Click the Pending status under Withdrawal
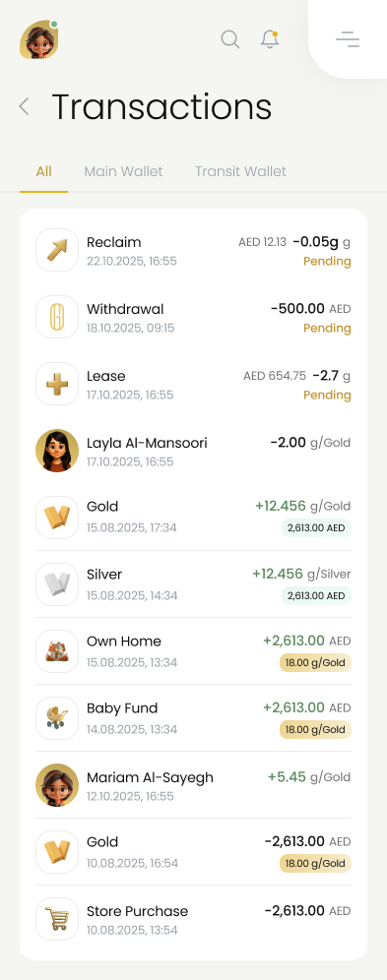The width and height of the screenshot is (387, 980). [x=327, y=328]
